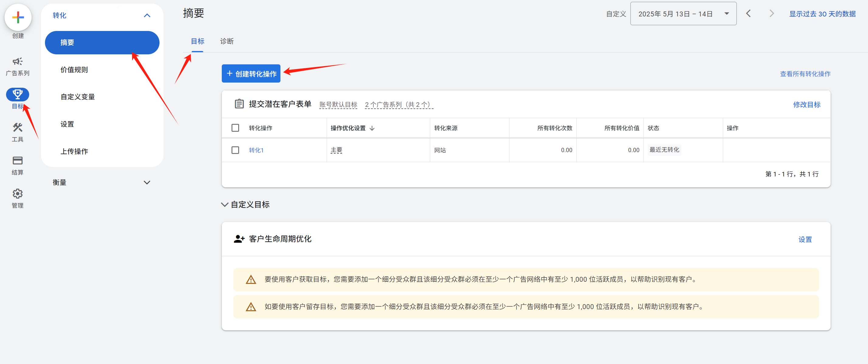Viewport: 868px width, 364px height.
Task: Click the colorful plus Create icon
Action: coord(18,17)
